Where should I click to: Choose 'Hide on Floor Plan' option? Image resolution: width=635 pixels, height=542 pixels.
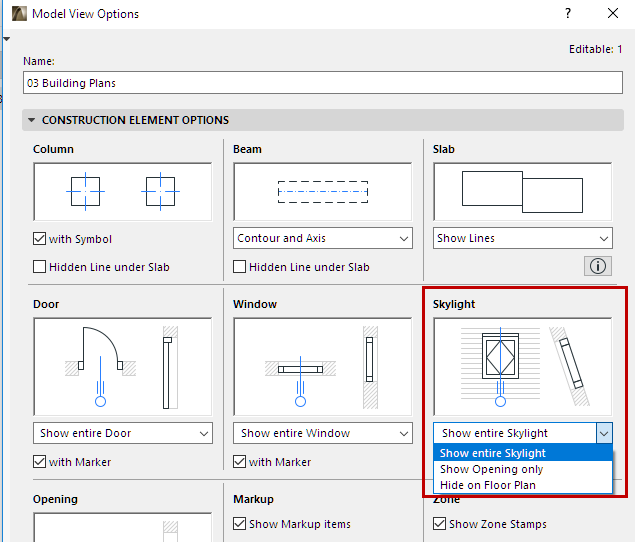click(x=488, y=485)
